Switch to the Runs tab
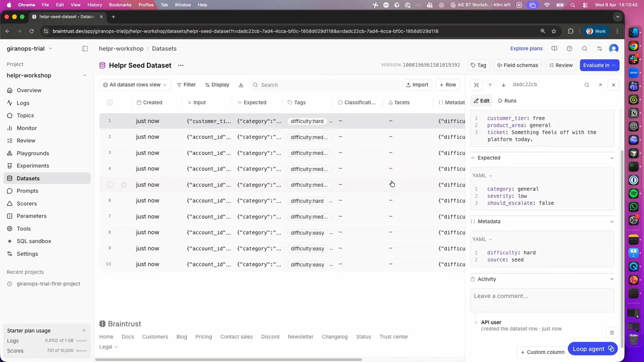This screenshot has width=644, height=362. coord(507,101)
